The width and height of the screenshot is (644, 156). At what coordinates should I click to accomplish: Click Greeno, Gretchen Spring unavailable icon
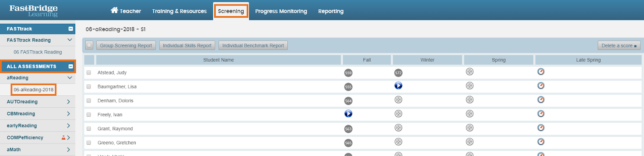tap(470, 142)
